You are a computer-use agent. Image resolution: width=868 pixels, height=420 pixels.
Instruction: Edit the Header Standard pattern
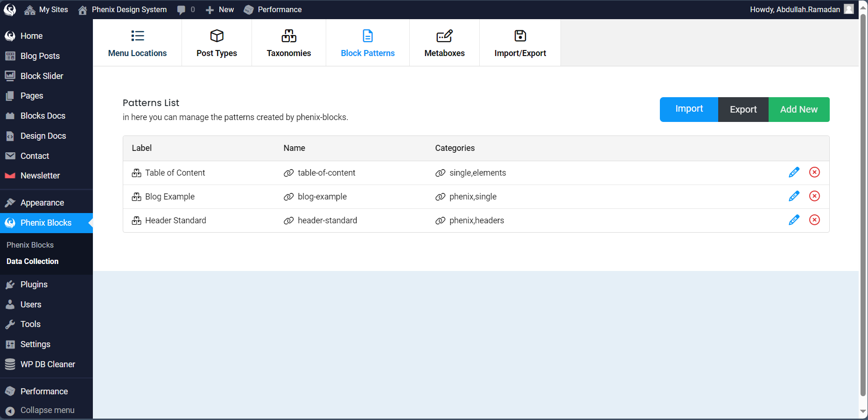point(794,220)
